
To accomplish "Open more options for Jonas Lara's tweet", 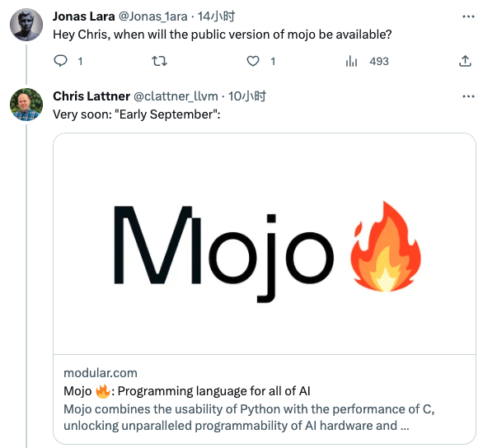I will coord(468,16).
